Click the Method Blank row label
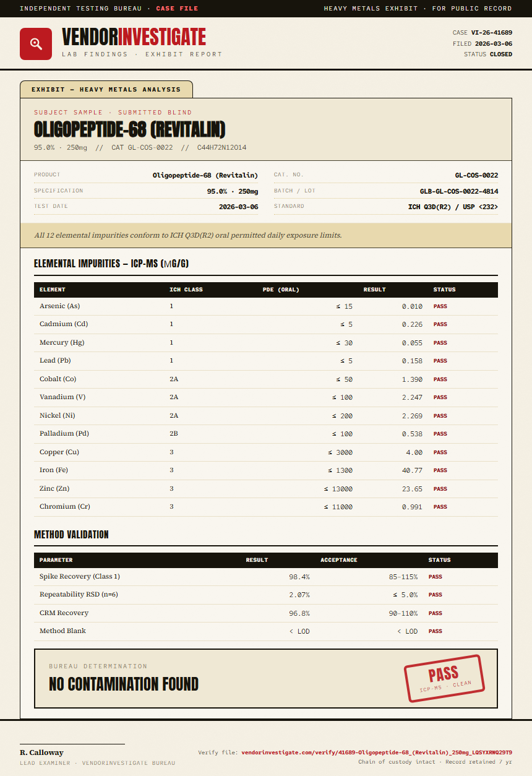Screen dimensions: 532x776 coord(62,631)
